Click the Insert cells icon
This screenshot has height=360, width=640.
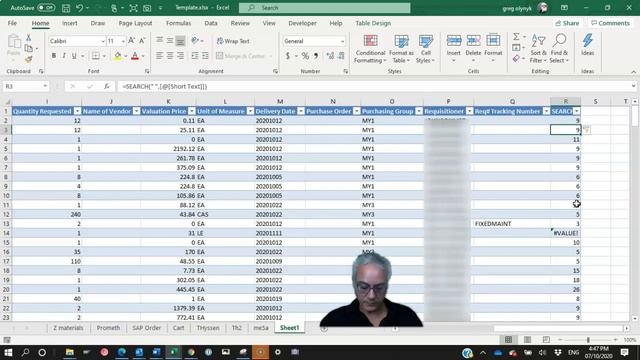point(453,40)
